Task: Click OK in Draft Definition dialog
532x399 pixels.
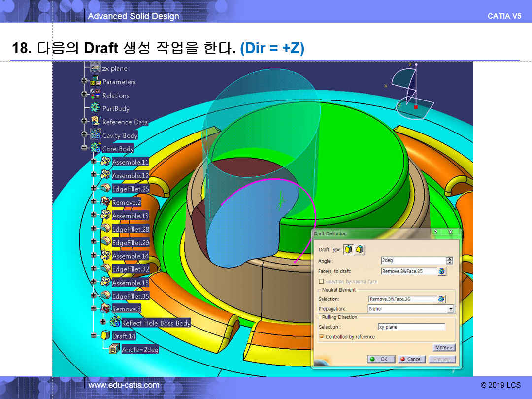Action: 380,359
